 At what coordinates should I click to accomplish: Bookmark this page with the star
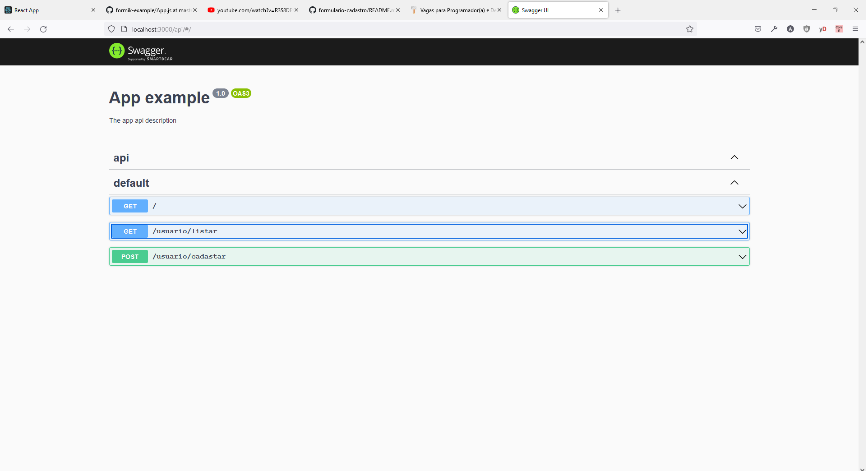point(690,29)
